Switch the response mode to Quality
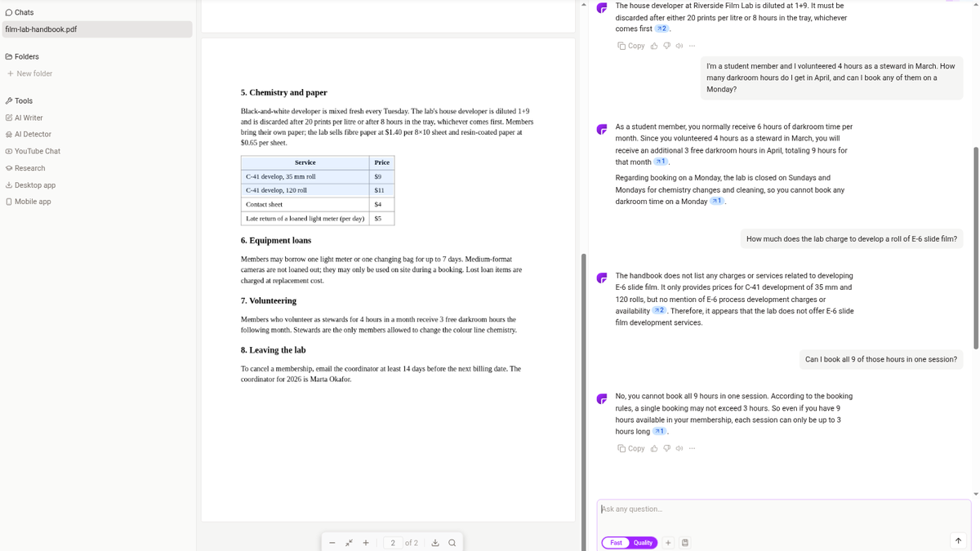The width and height of the screenshot is (980, 551). pyautogui.click(x=644, y=543)
